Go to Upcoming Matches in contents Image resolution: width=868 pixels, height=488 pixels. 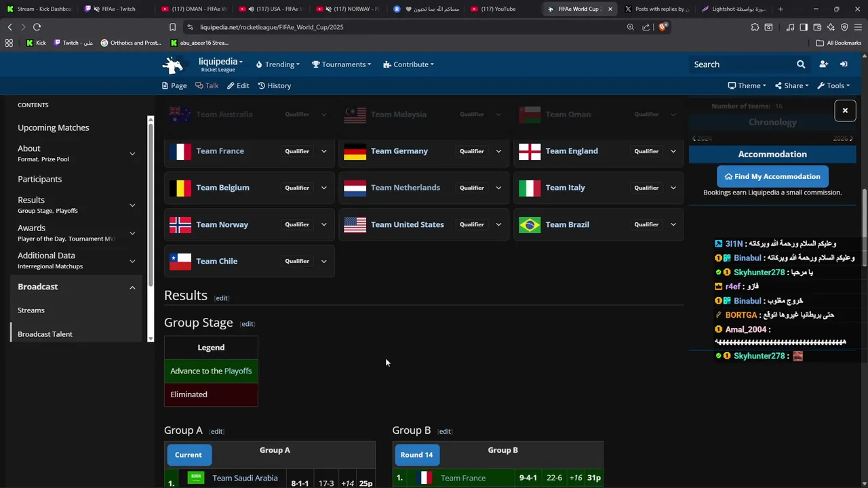click(x=54, y=127)
